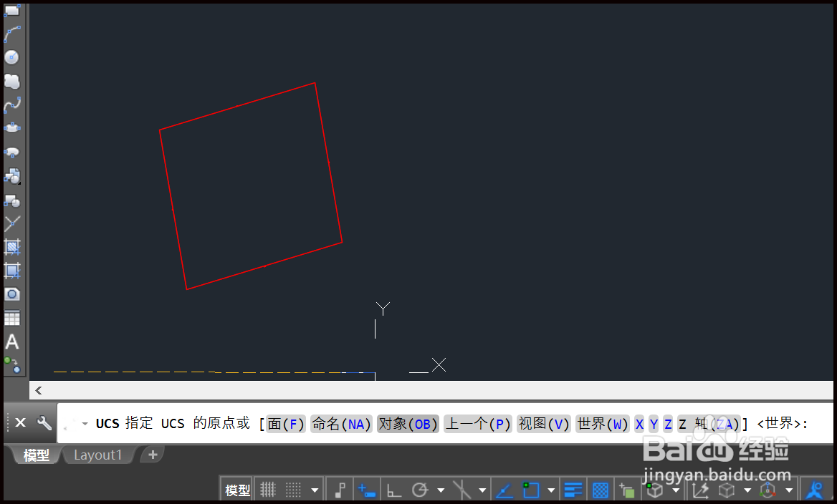Open gizmo options dropdown
837x504 pixels.
click(789, 490)
